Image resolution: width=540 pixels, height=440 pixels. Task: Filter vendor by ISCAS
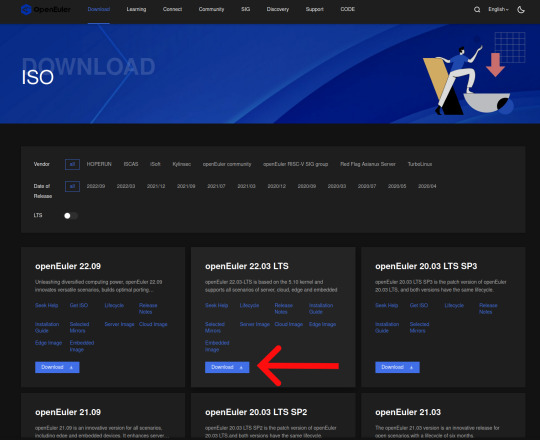pyautogui.click(x=131, y=164)
